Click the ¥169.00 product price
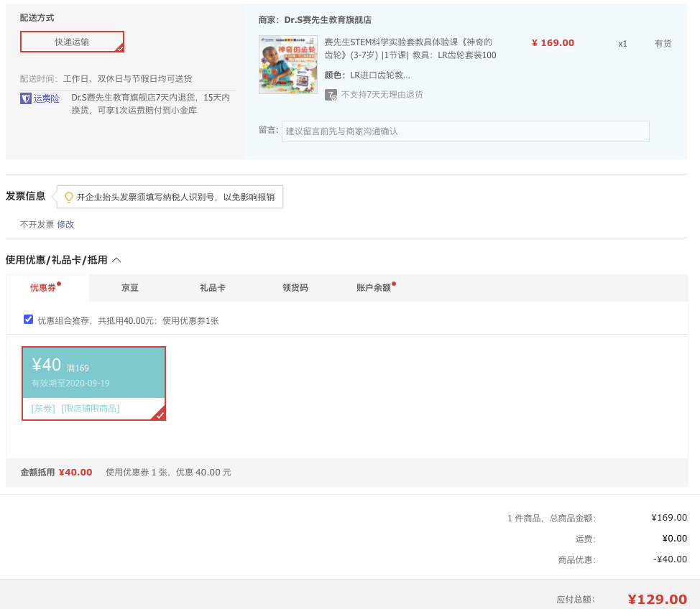The height and width of the screenshot is (609, 700). (x=553, y=43)
